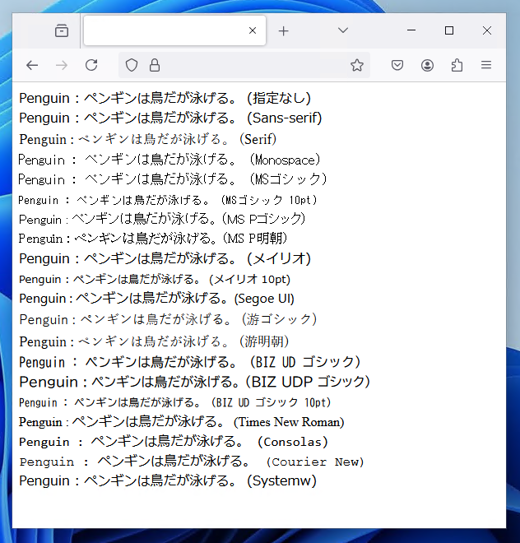Click the line labeled (指定なし)
Viewport: 520px width, 543px height.
tap(165, 98)
